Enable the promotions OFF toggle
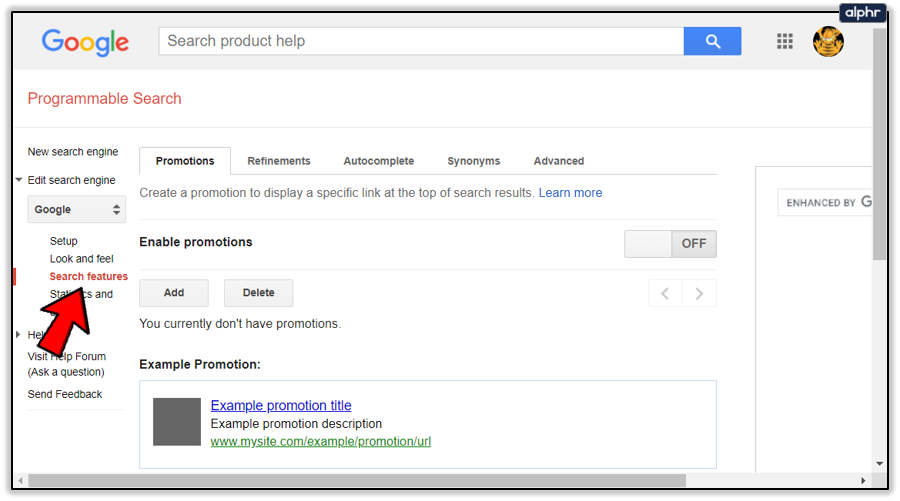900x501 pixels. pyautogui.click(x=670, y=243)
